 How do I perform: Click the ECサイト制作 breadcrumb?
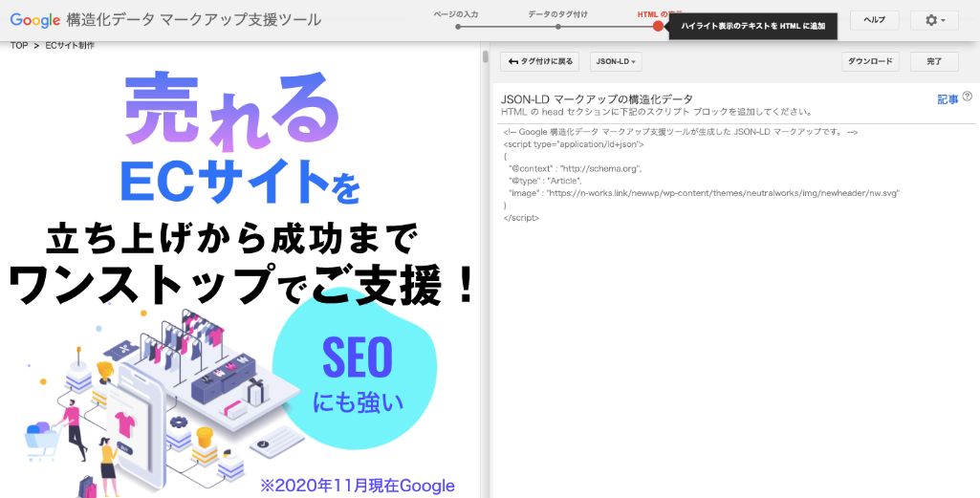click(x=70, y=46)
